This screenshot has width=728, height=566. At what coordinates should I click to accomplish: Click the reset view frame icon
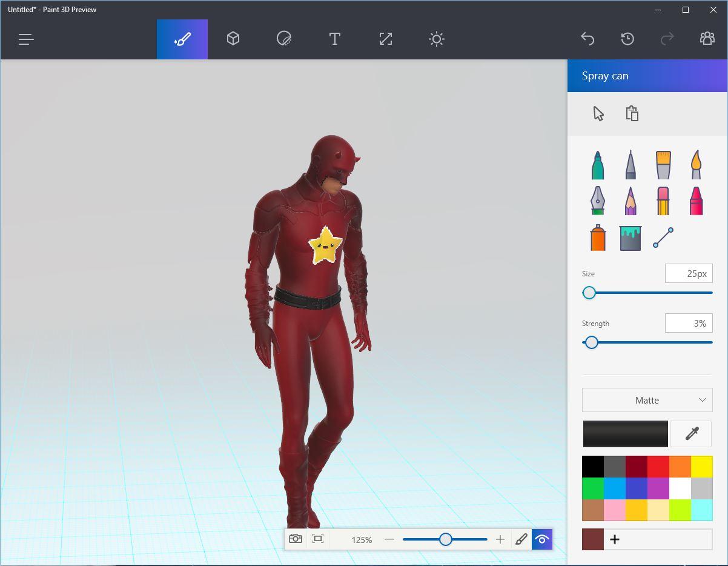(318, 539)
